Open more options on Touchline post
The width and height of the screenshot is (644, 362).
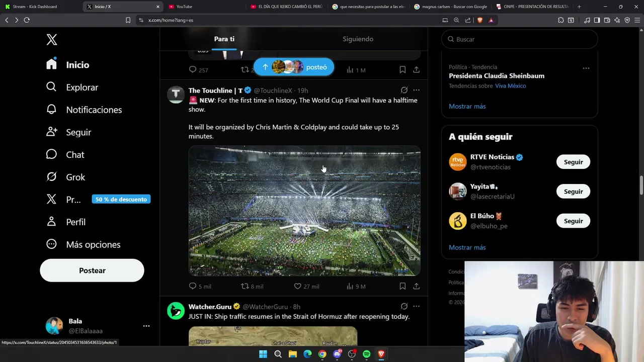coord(416,90)
